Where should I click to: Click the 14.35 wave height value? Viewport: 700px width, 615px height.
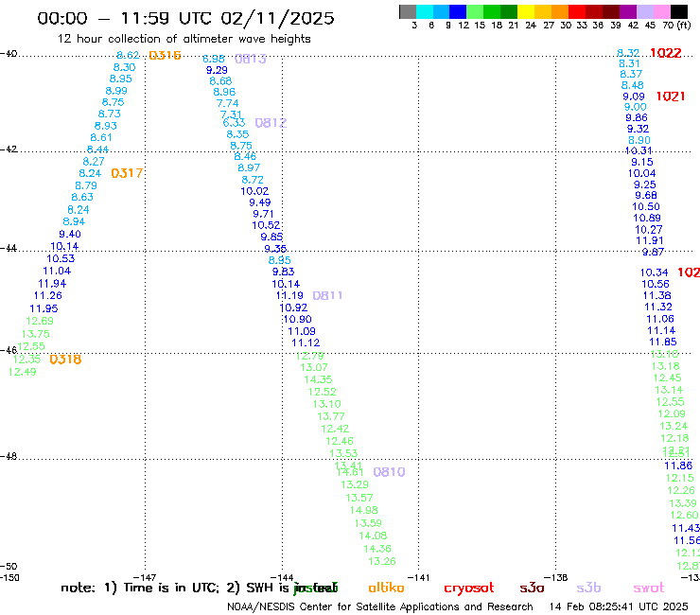tap(318, 379)
